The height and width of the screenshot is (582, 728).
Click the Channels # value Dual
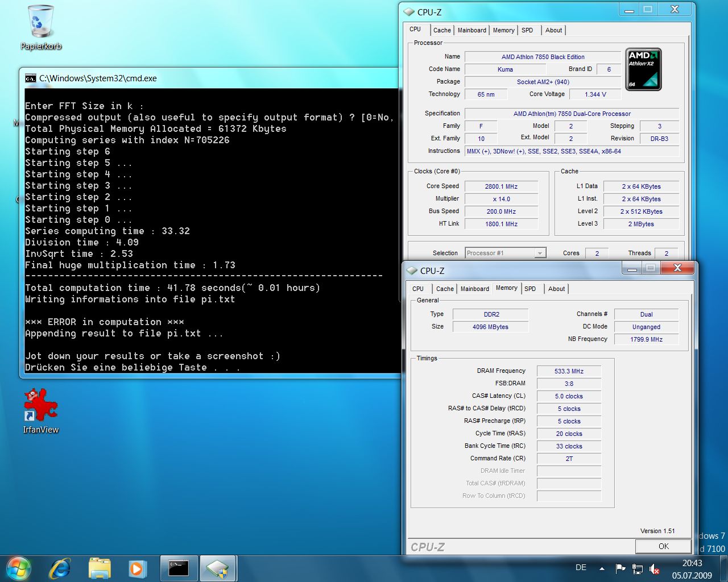[x=646, y=314]
